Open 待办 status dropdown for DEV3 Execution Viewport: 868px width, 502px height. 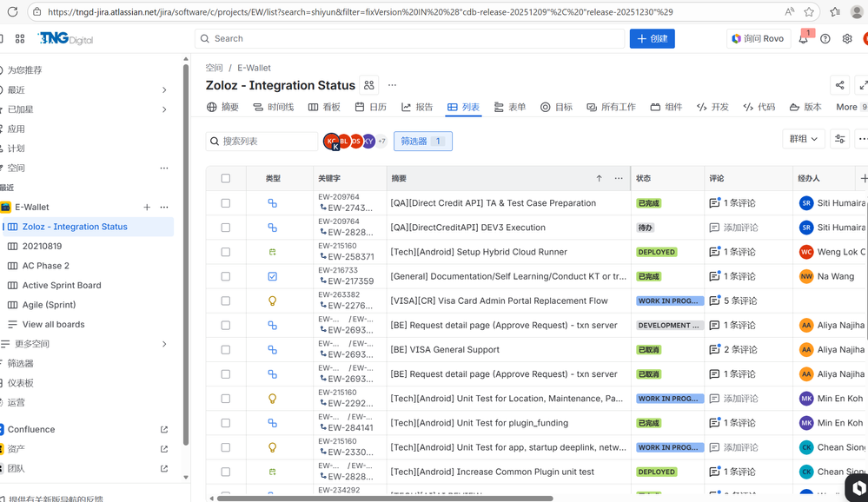coord(645,228)
